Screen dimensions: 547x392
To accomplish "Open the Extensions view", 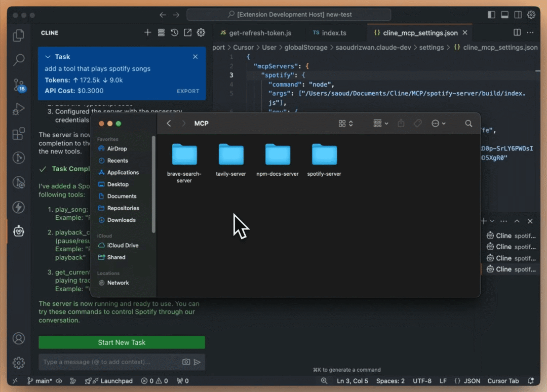I will pyautogui.click(x=19, y=134).
